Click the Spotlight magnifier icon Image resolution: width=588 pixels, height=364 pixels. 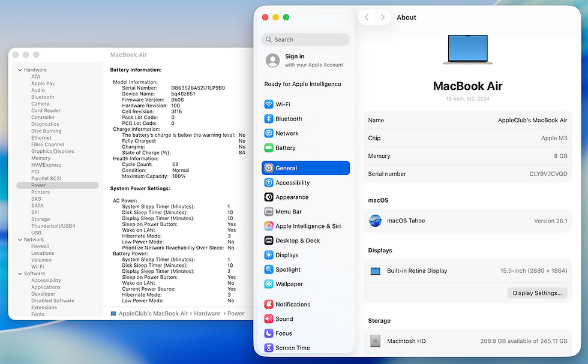269,269
